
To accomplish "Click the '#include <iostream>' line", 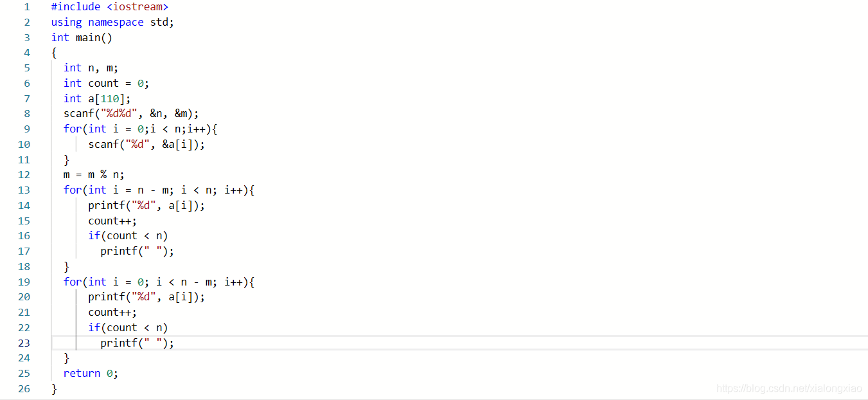I will [x=110, y=6].
